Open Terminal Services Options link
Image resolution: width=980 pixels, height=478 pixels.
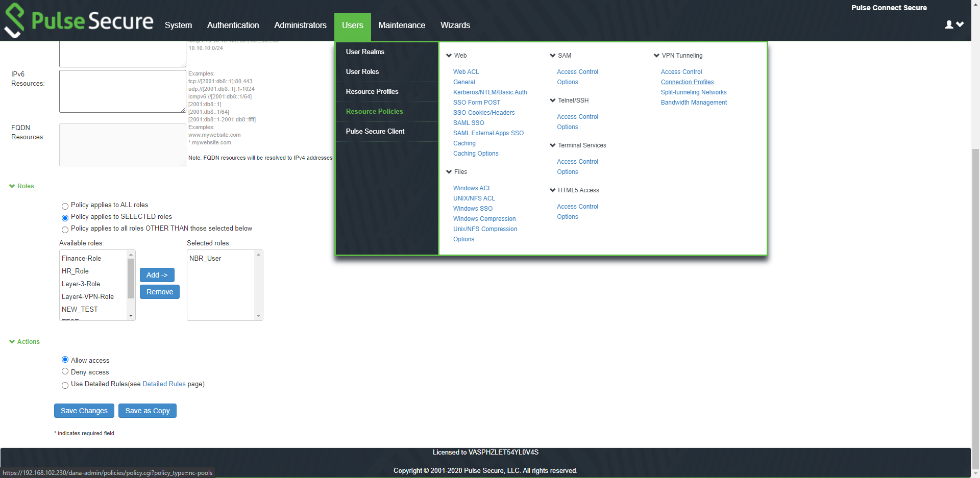pos(568,172)
